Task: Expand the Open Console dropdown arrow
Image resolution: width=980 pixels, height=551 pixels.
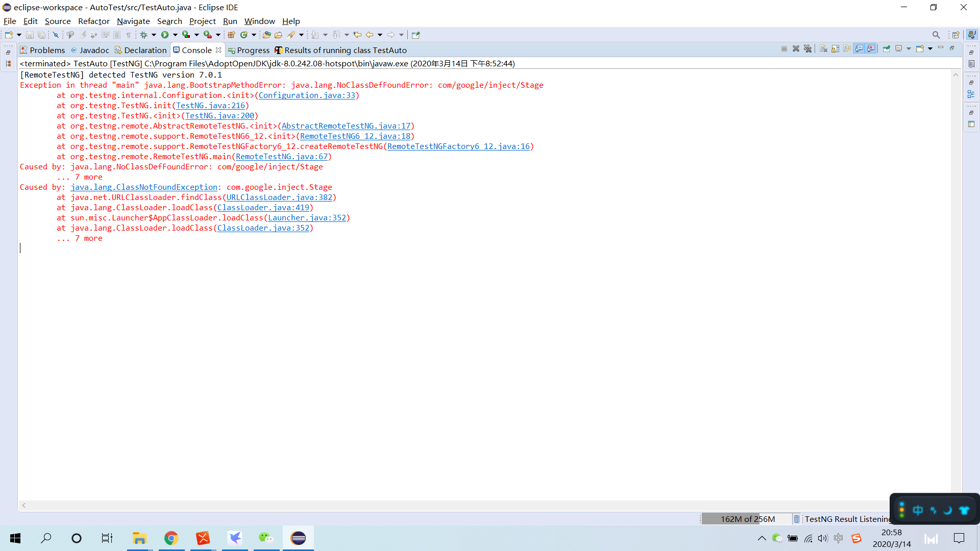Action: tap(930, 48)
